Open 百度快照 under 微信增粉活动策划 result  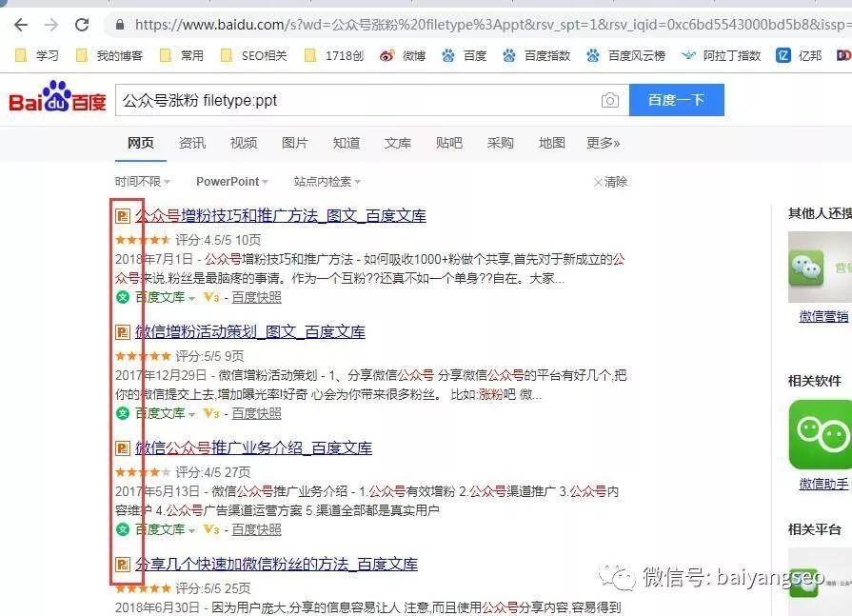(x=256, y=414)
